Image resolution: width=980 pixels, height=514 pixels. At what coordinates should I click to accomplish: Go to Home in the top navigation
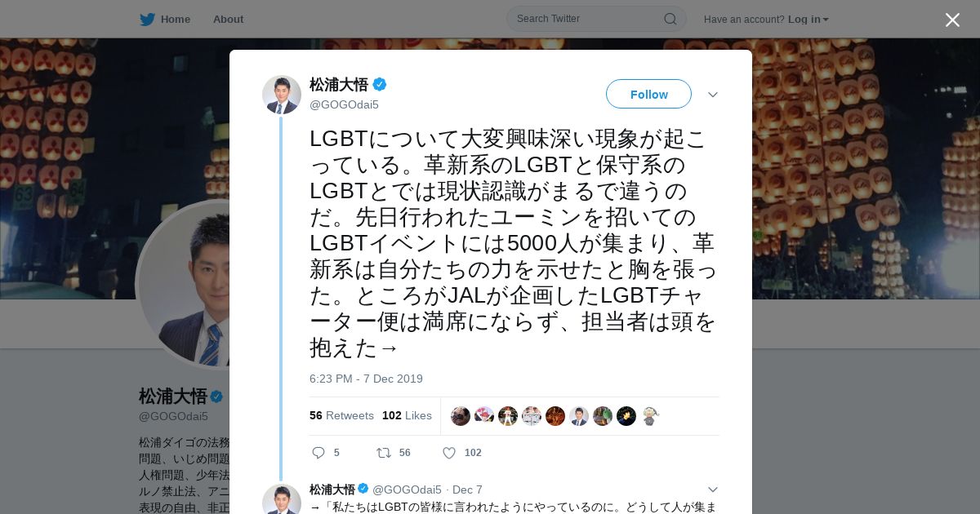click(x=176, y=19)
